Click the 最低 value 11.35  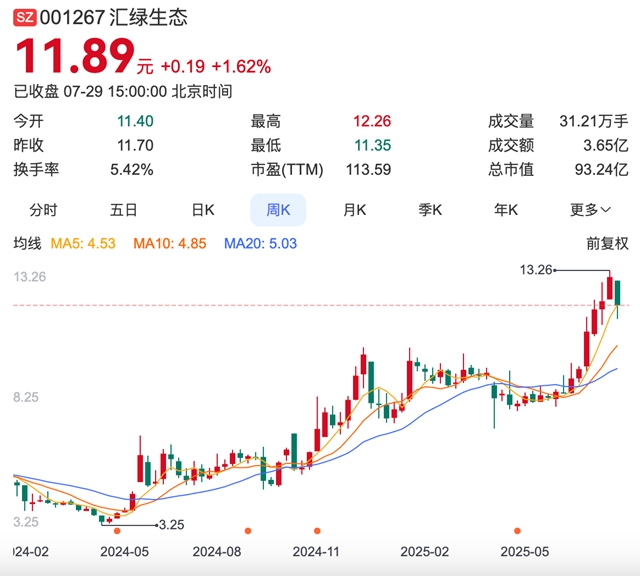(x=373, y=145)
